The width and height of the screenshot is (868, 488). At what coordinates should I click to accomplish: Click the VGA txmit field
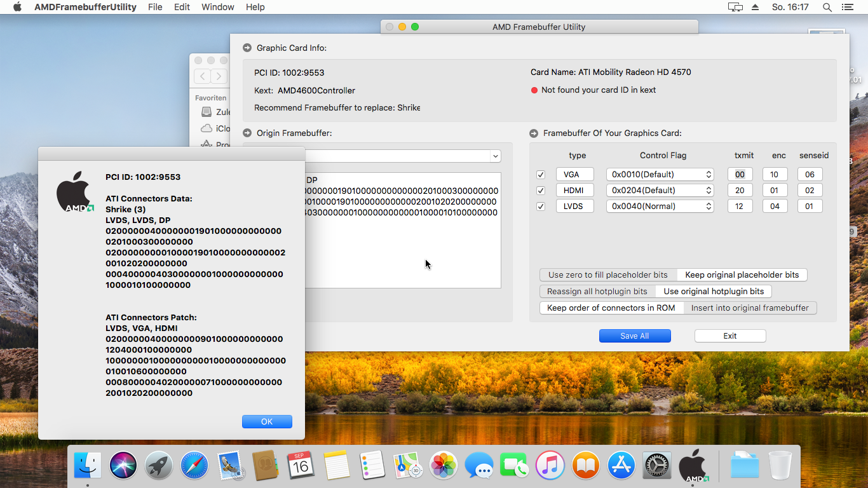(x=740, y=174)
